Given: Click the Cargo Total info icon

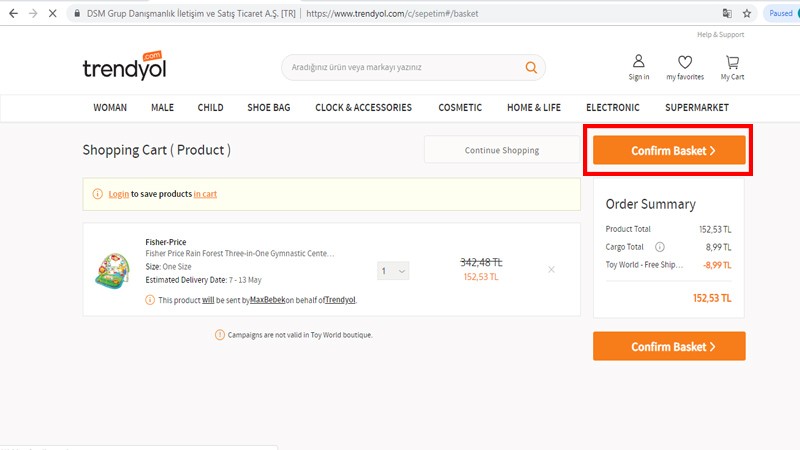Looking at the screenshot, I should coord(659,247).
